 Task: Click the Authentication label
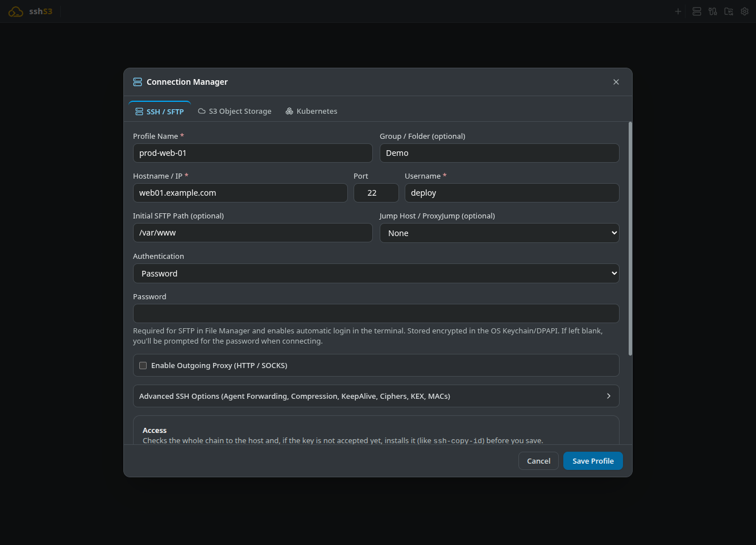point(159,257)
